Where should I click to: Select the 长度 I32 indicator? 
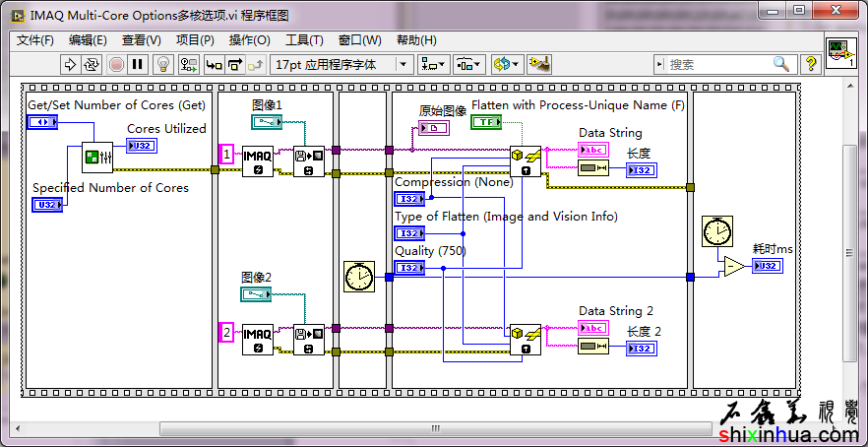[x=642, y=170]
